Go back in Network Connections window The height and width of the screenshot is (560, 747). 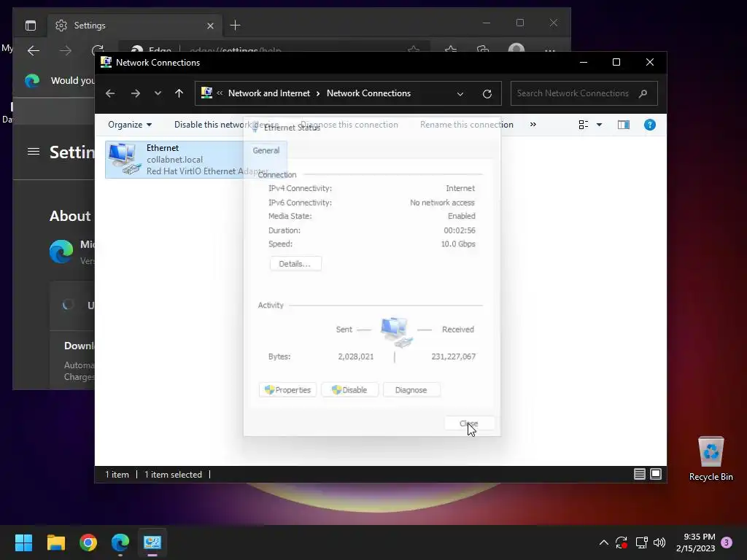(x=110, y=93)
